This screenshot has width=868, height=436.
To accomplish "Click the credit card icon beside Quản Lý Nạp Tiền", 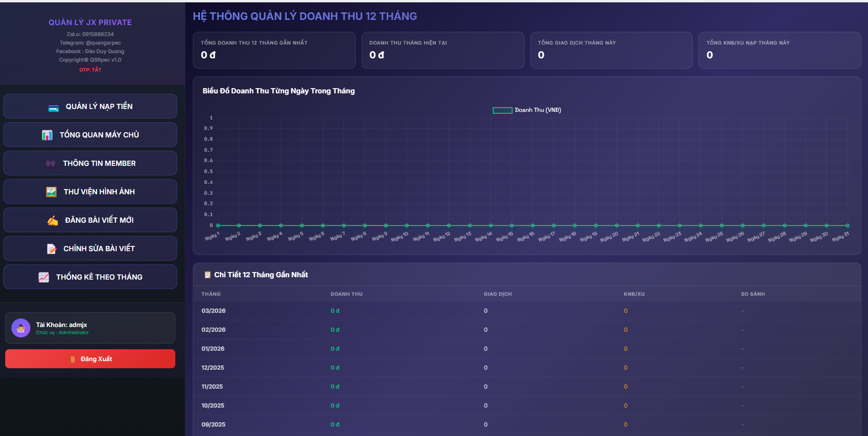I will pos(54,108).
